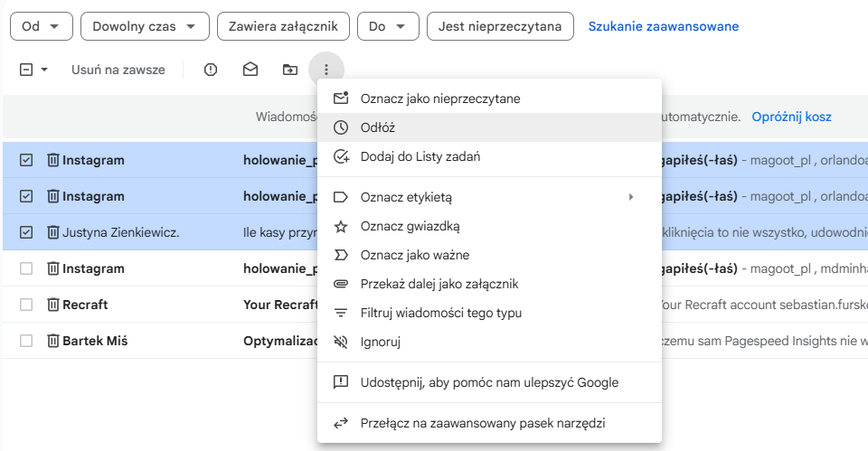Viewport: 868px width, 451px height.
Task: Select Odłóż from the menu
Action: click(489, 127)
